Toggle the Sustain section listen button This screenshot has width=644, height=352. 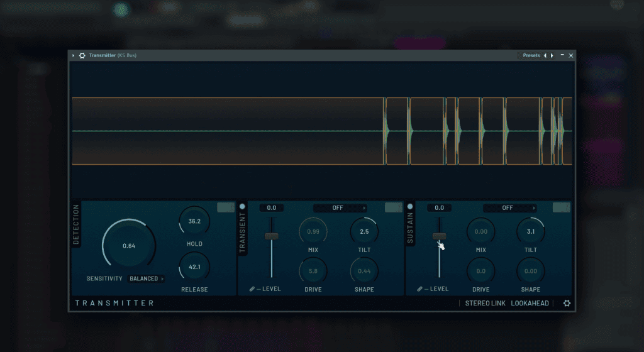(x=562, y=207)
